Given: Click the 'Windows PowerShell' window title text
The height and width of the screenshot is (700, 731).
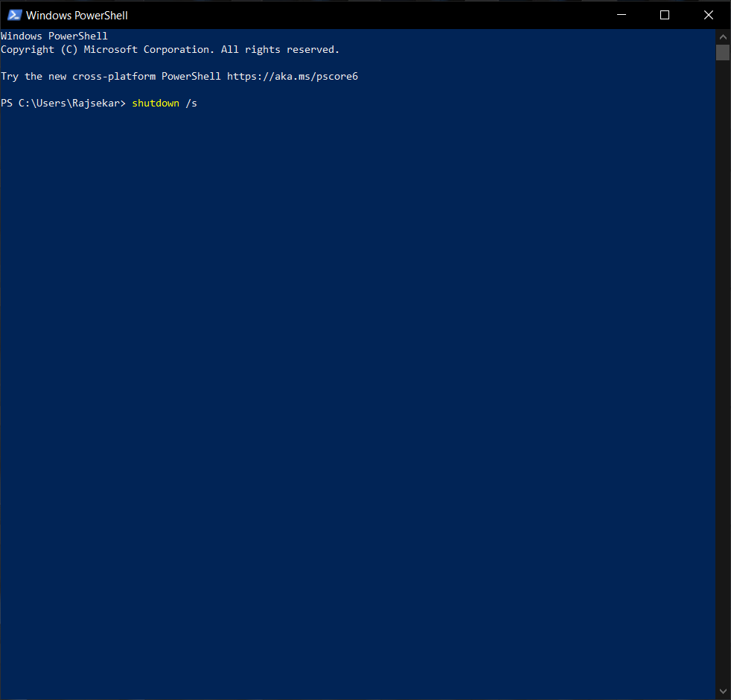Looking at the screenshot, I should (x=77, y=16).
